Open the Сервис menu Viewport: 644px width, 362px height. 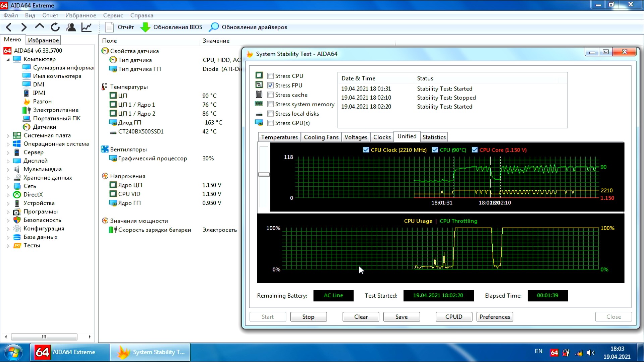113,15
